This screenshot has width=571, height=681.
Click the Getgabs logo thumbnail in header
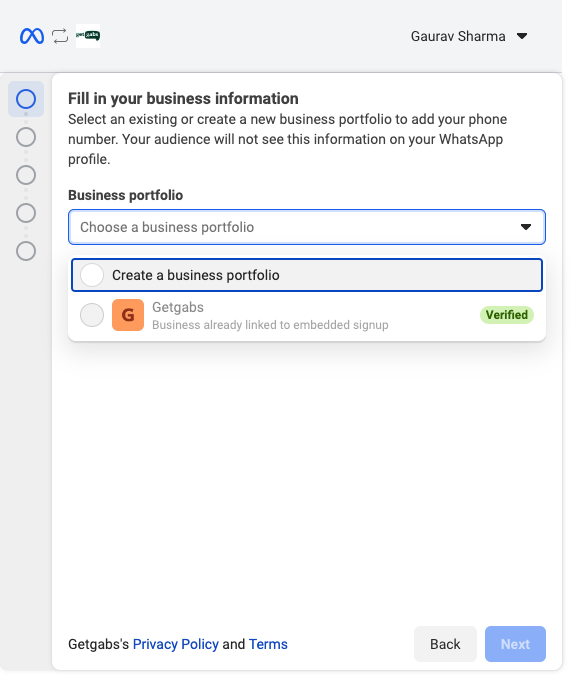click(88, 36)
